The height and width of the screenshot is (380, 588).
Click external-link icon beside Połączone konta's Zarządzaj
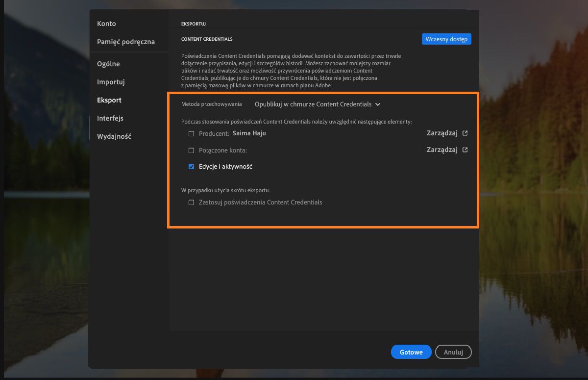(x=465, y=150)
